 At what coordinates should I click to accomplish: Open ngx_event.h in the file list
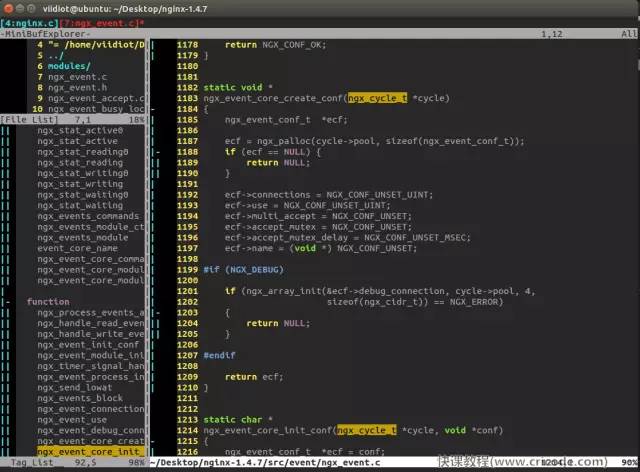click(x=78, y=88)
